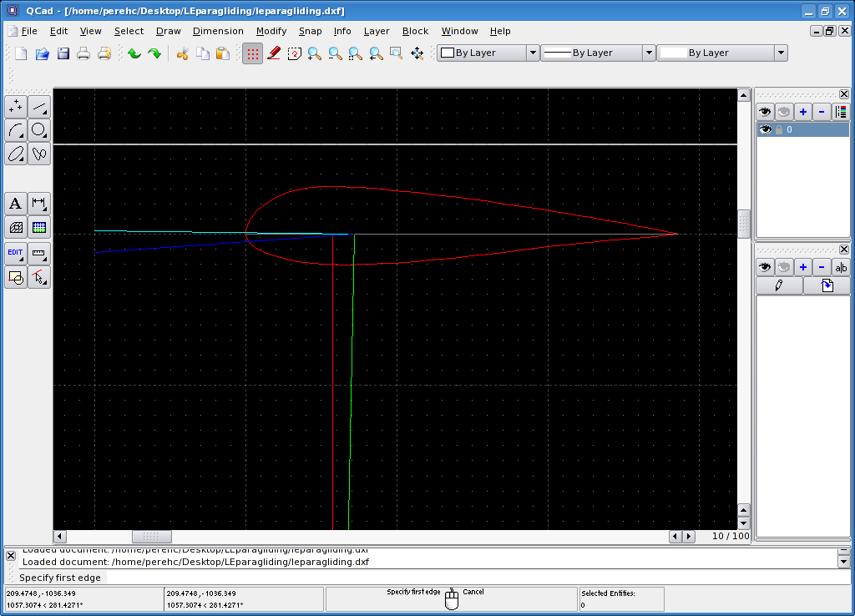The image size is (855, 616).
Task: Open the select tool menu arrow icon
Action: (39, 277)
